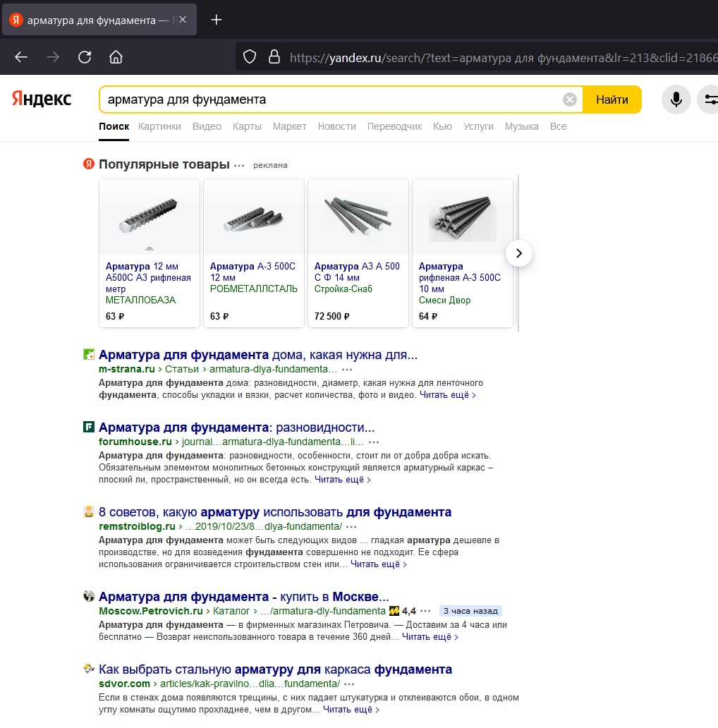Close the арматура для фундамента tab
Viewport: 718px width, 728px height.
tap(183, 20)
